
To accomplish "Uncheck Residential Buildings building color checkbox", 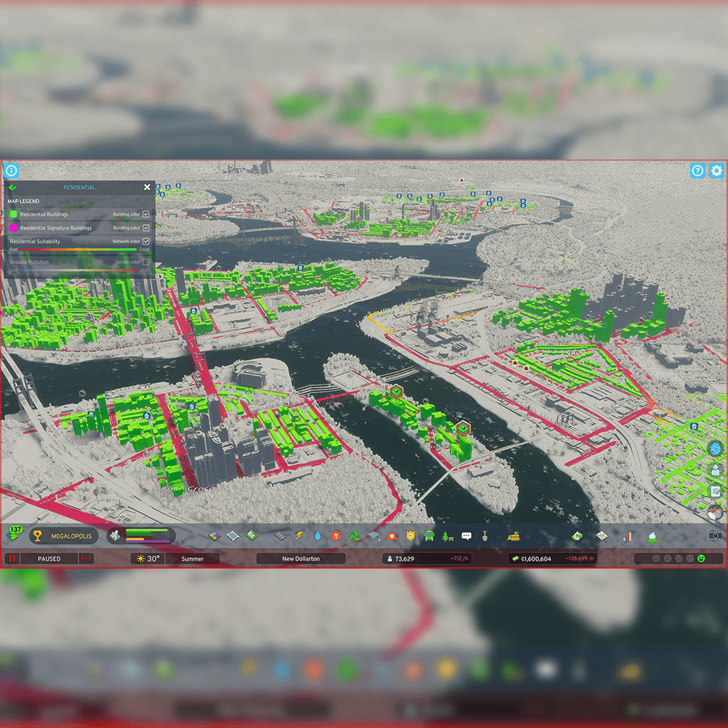I will pyautogui.click(x=146, y=214).
